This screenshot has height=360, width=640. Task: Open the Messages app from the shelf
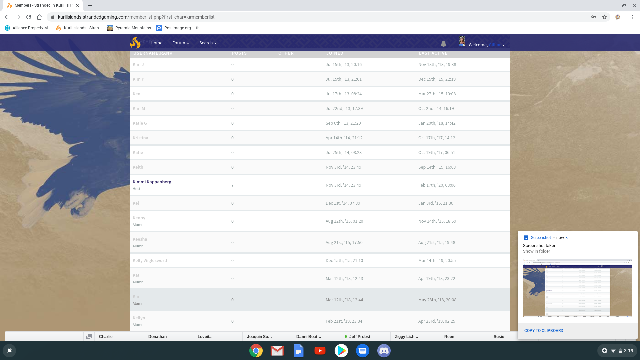(362, 351)
